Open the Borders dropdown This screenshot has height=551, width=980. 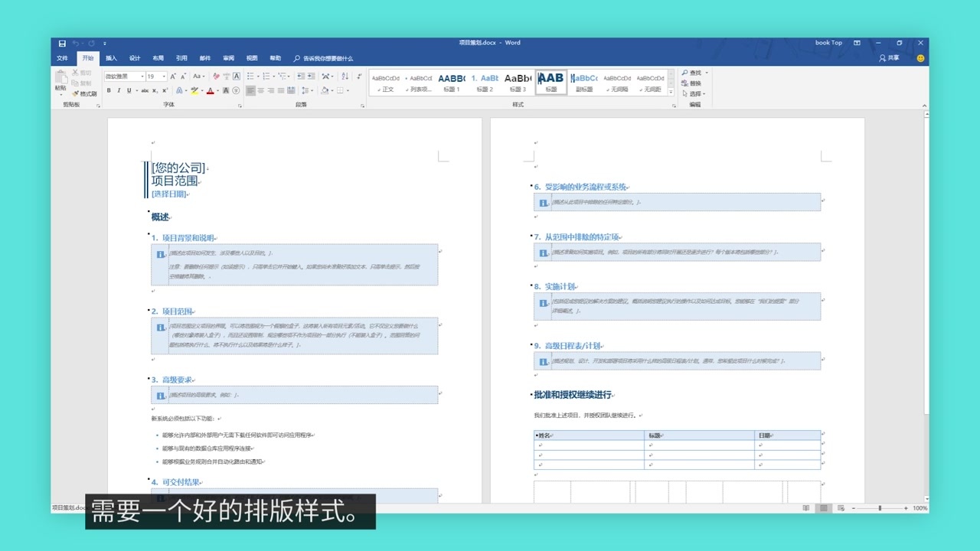tap(348, 90)
